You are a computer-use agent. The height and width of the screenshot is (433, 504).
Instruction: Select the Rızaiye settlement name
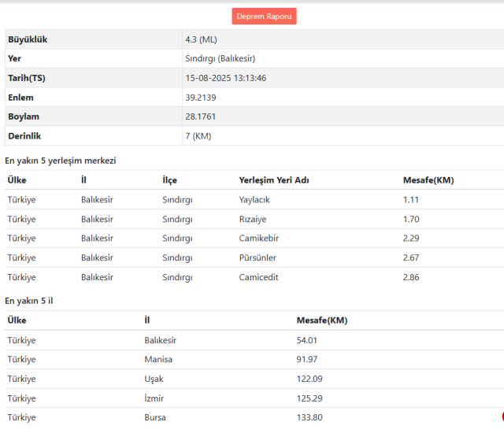point(253,220)
